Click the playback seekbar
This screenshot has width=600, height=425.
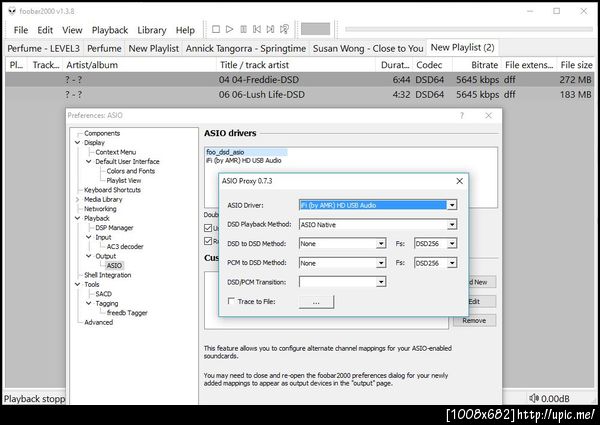468,29
